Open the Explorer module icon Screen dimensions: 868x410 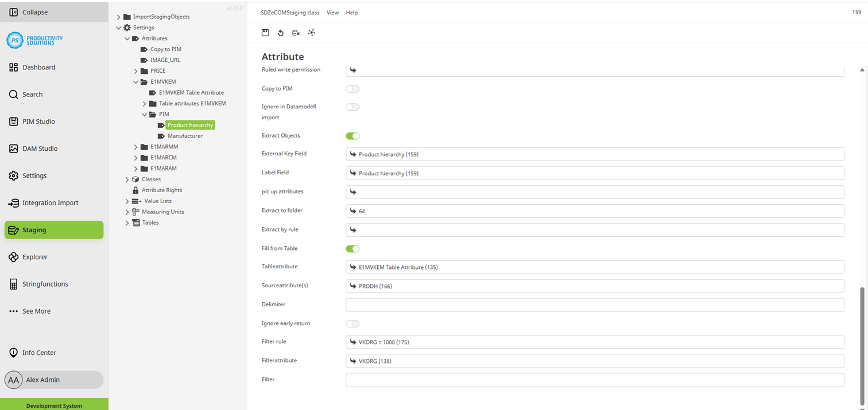point(34,256)
